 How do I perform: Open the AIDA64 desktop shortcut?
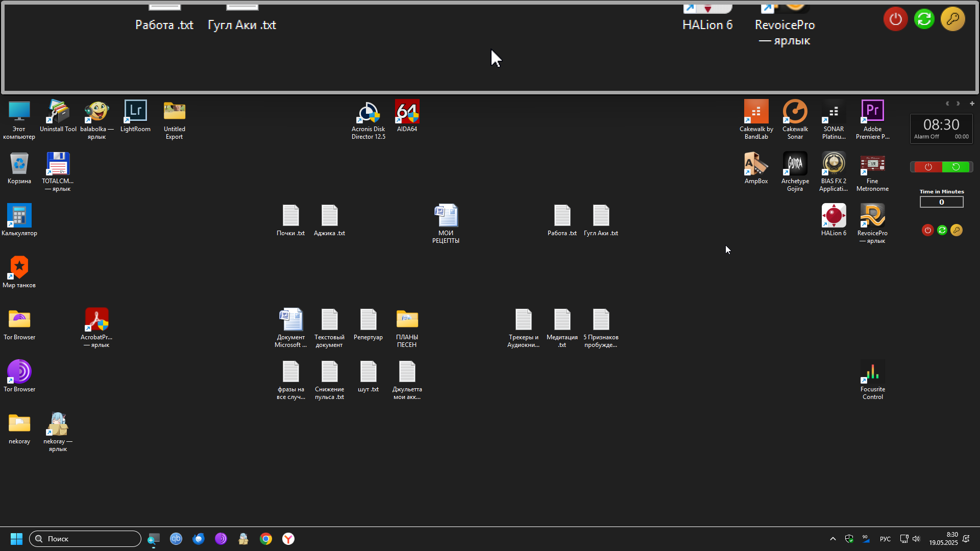(x=407, y=116)
